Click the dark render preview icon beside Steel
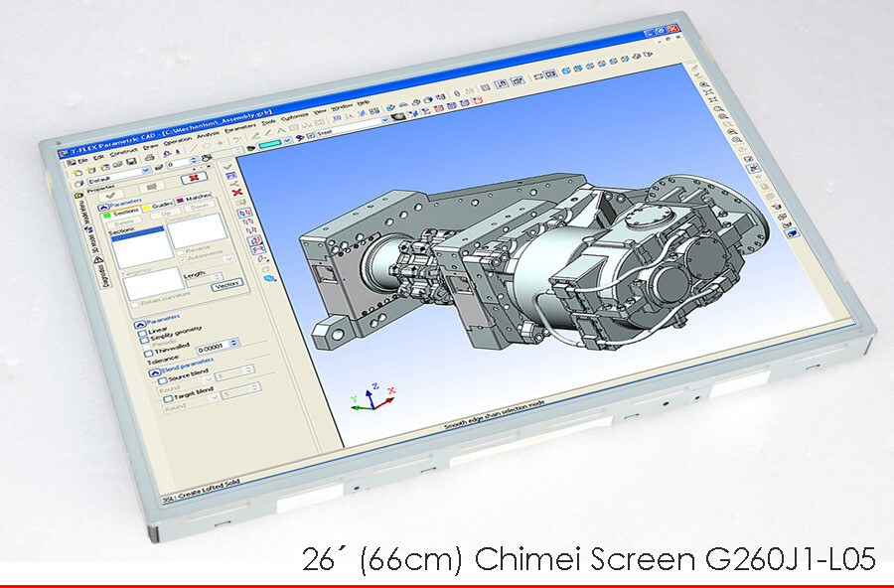The width and height of the screenshot is (894, 588). tap(398, 116)
